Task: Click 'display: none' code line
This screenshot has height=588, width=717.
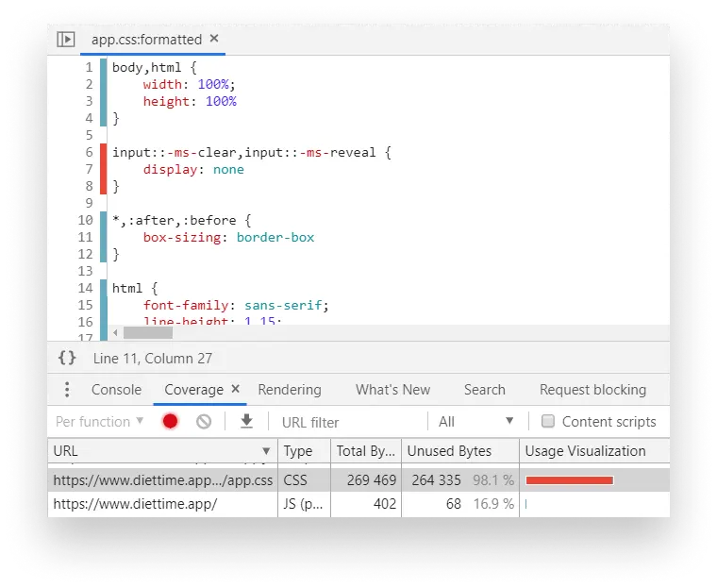Action: coord(193,169)
